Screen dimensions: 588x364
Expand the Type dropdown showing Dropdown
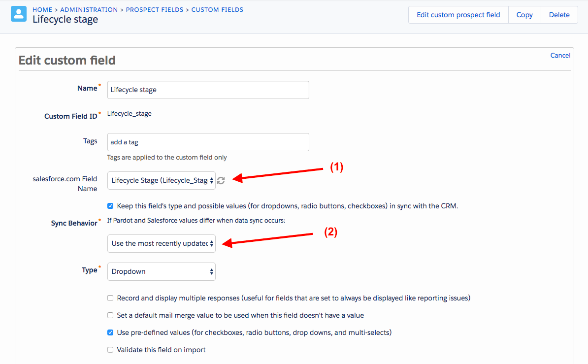(x=161, y=272)
